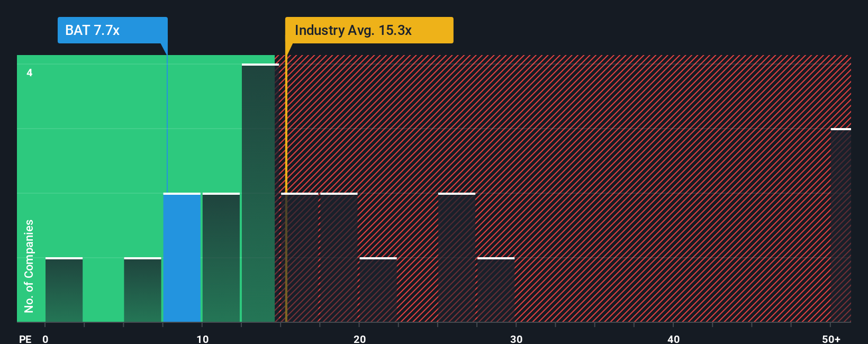
Task: Click the 50+ axis tick label
Action: click(831, 339)
